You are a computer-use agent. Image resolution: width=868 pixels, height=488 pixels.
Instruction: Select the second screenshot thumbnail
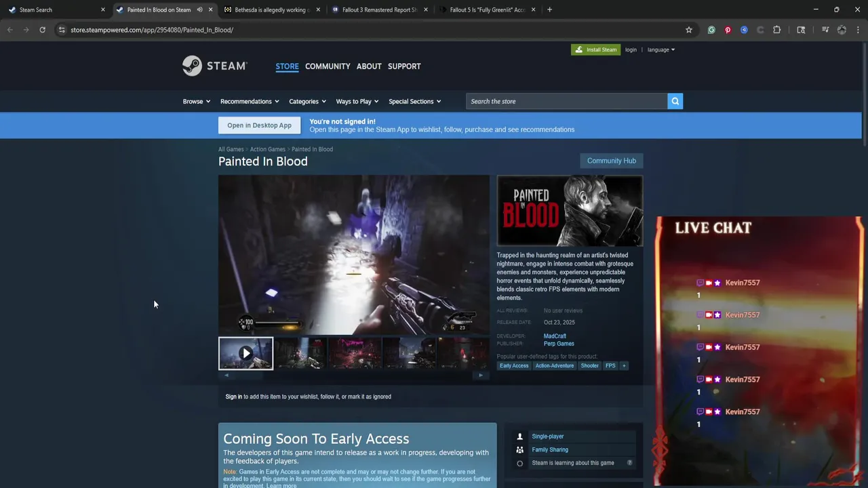(300, 353)
